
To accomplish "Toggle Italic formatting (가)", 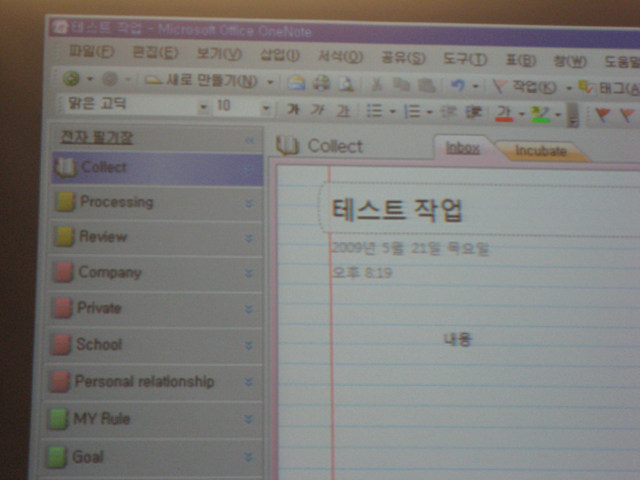I will pos(317,109).
